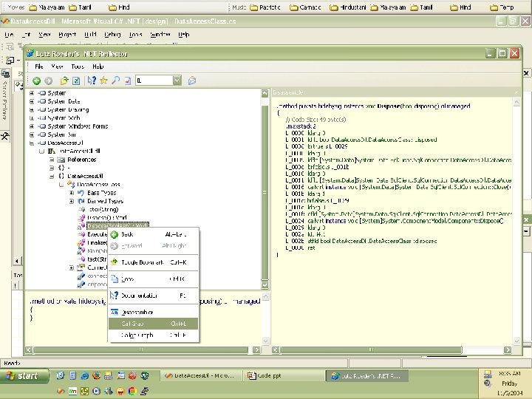Click the green Back arrow in Reflector toolbar
Image resolution: width=532 pixels, height=399 pixels.
coord(36,81)
